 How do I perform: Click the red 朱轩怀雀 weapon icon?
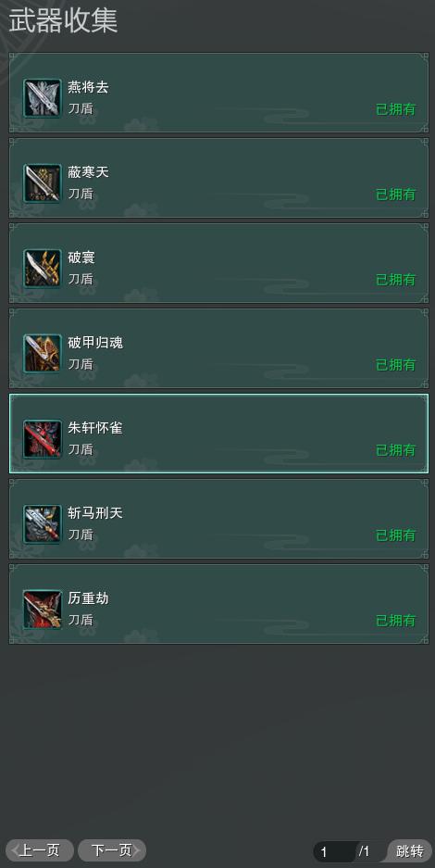click(x=42, y=439)
